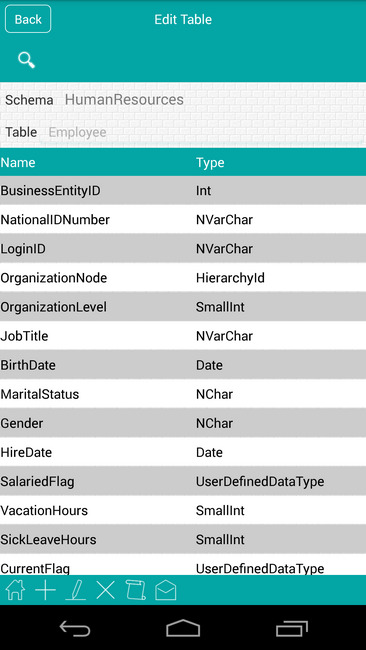Select the SalariedFlag row
366x650 pixels.
pos(183,481)
